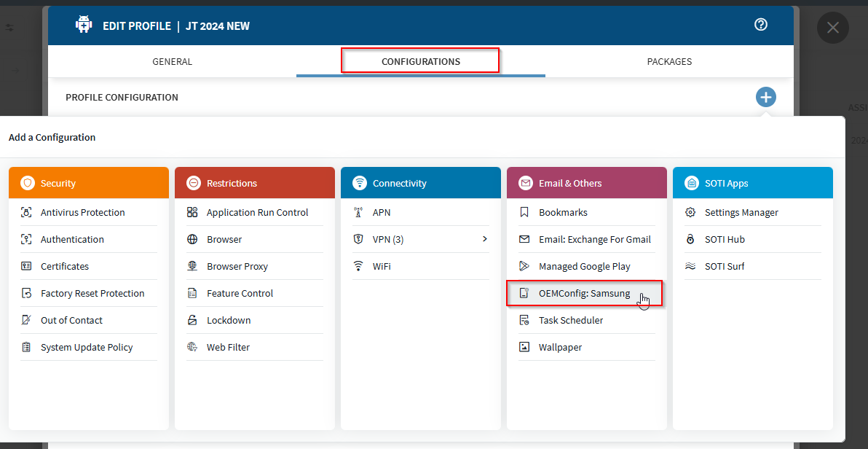Switch to the GENERAL tab
This screenshot has width=868, height=449.
click(x=172, y=62)
